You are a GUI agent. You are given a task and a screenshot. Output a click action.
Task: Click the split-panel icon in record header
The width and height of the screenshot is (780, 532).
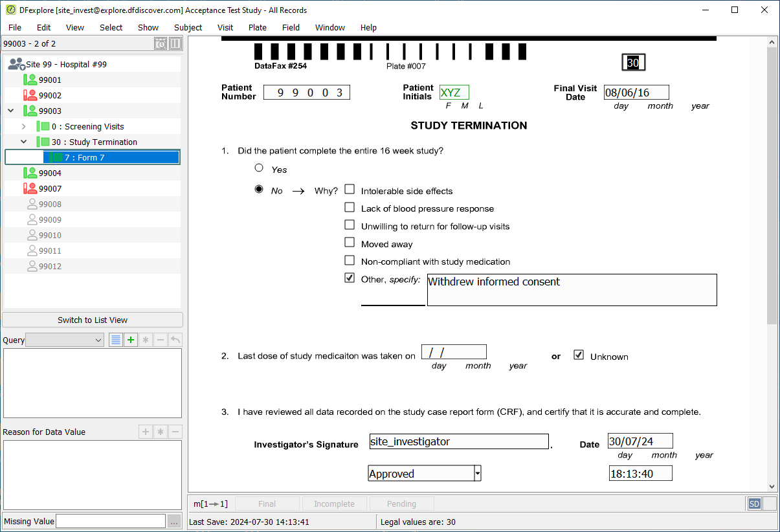pyautogui.click(x=175, y=43)
